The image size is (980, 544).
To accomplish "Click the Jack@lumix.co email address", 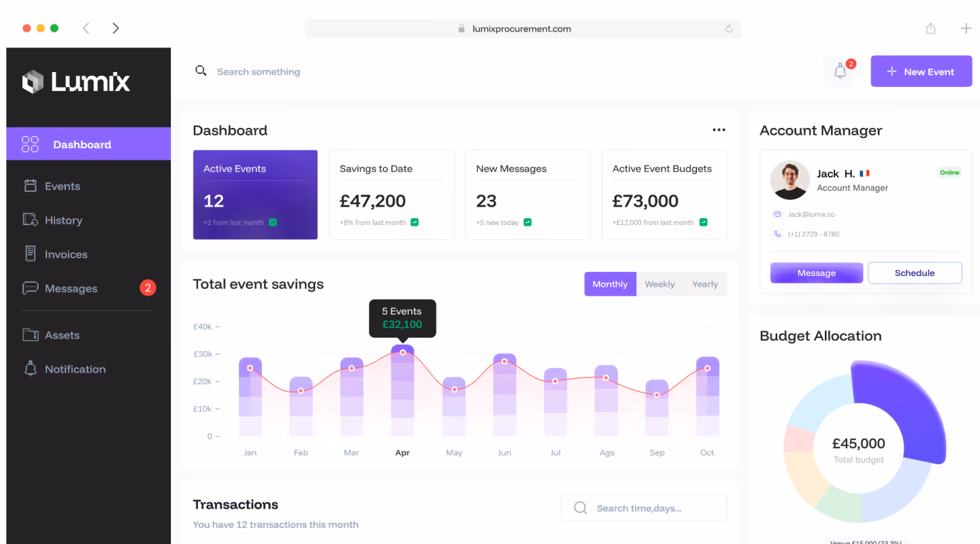I will [811, 214].
